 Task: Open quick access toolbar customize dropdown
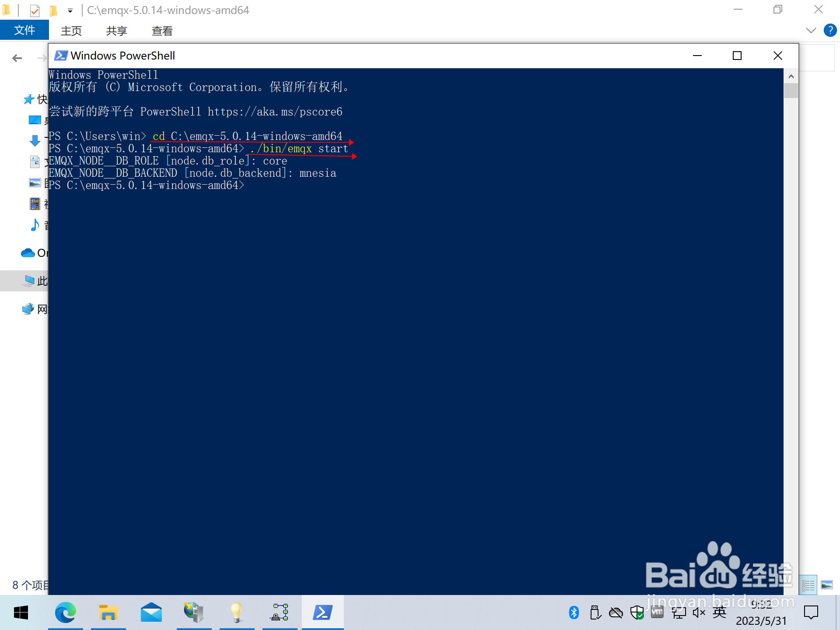(70, 10)
